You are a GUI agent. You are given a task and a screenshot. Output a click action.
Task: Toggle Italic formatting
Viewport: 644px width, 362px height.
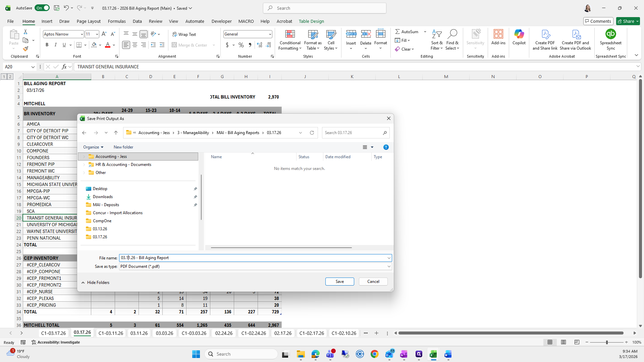[x=56, y=45]
